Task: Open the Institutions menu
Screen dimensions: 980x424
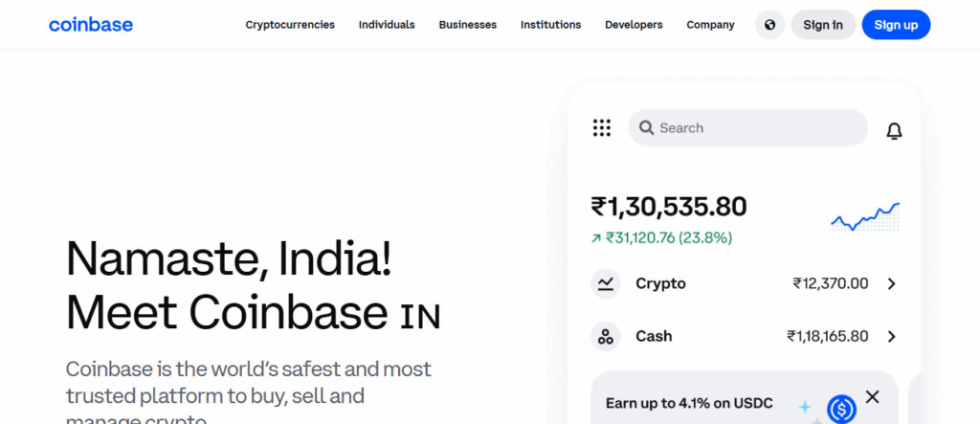Action: coord(550,25)
